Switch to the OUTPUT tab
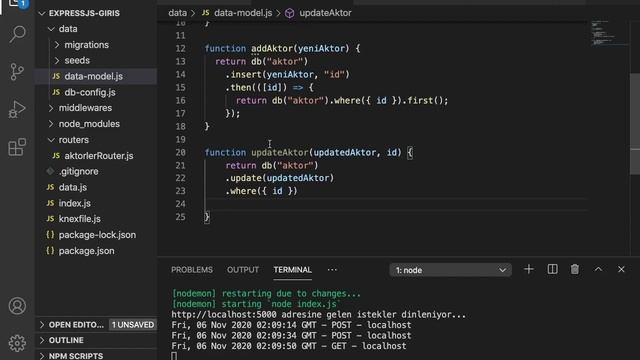 [x=243, y=270]
